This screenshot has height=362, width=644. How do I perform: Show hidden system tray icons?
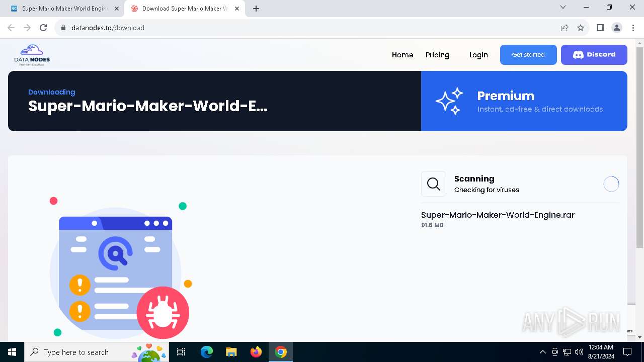pos(542,352)
